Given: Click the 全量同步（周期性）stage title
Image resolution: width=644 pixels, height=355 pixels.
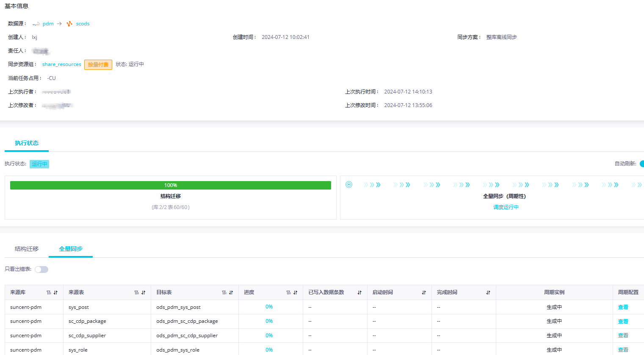Looking at the screenshot, I should (504, 196).
